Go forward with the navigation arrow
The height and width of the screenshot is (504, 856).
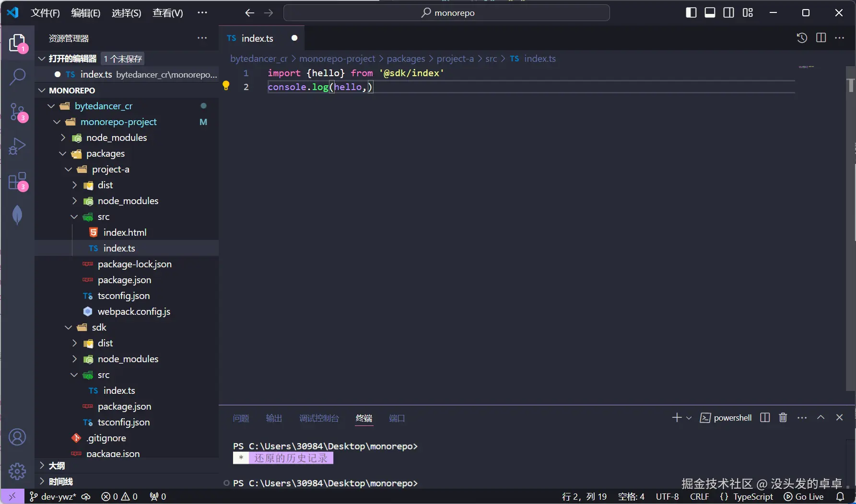[x=269, y=13]
